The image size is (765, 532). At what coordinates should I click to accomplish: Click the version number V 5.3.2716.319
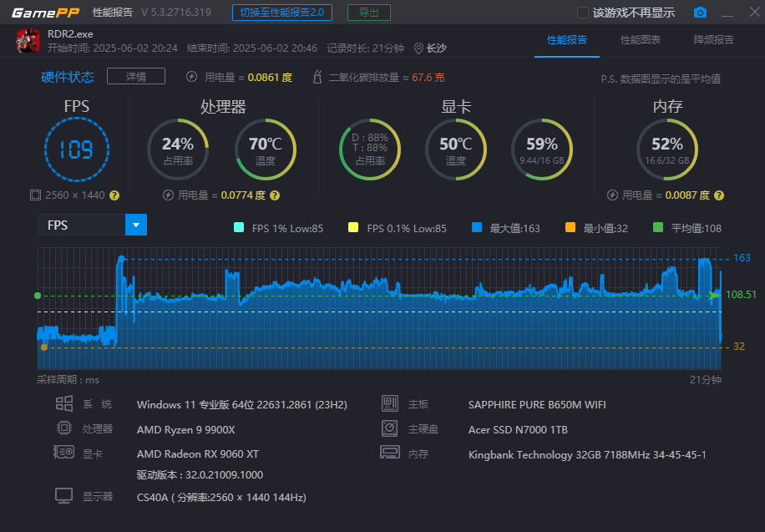(x=176, y=13)
